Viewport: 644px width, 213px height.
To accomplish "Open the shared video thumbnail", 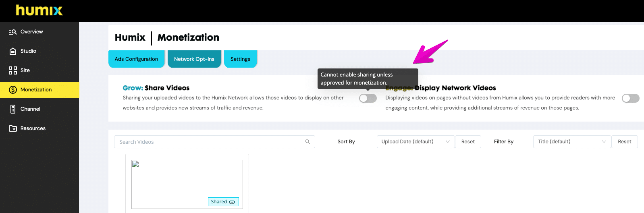I will pos(187,184).
